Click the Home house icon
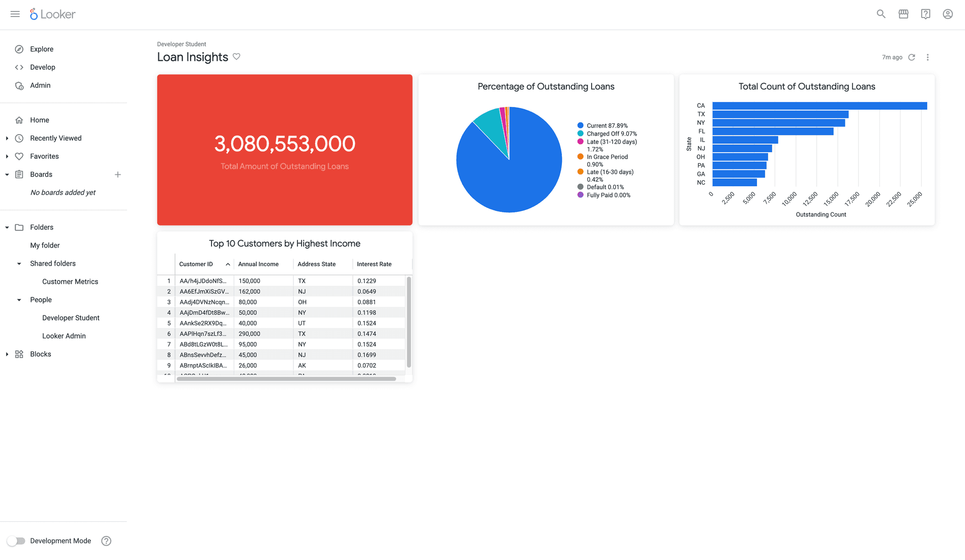 (19, 120)
